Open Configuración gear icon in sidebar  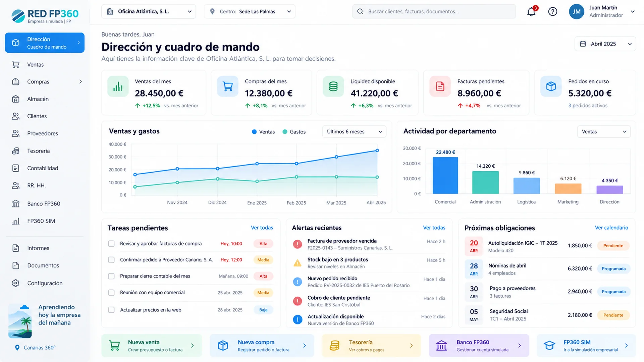pos(16,283)
